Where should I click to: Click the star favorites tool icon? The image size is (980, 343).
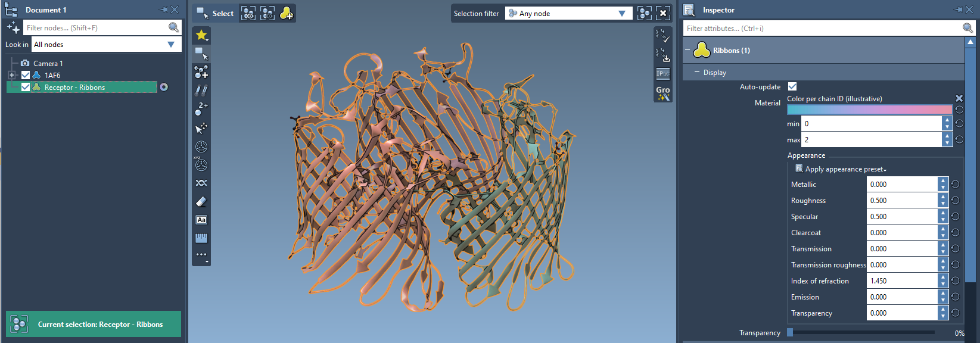(201, 35)
